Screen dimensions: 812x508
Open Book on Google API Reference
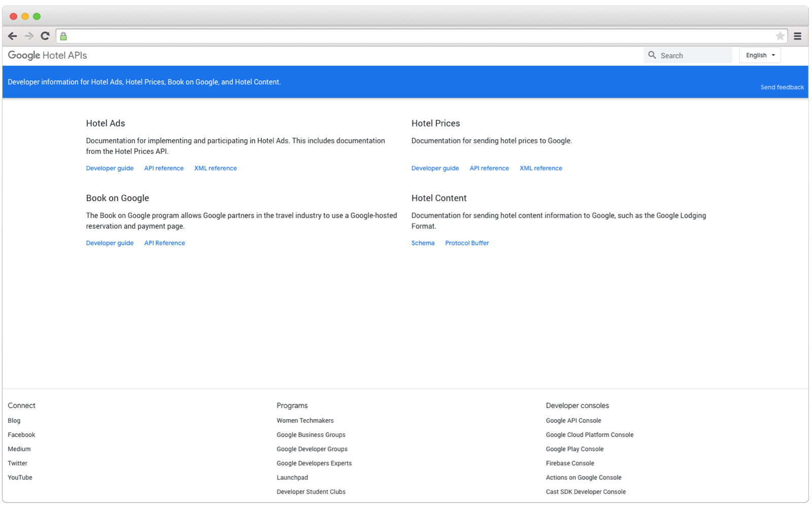(164, 243)
